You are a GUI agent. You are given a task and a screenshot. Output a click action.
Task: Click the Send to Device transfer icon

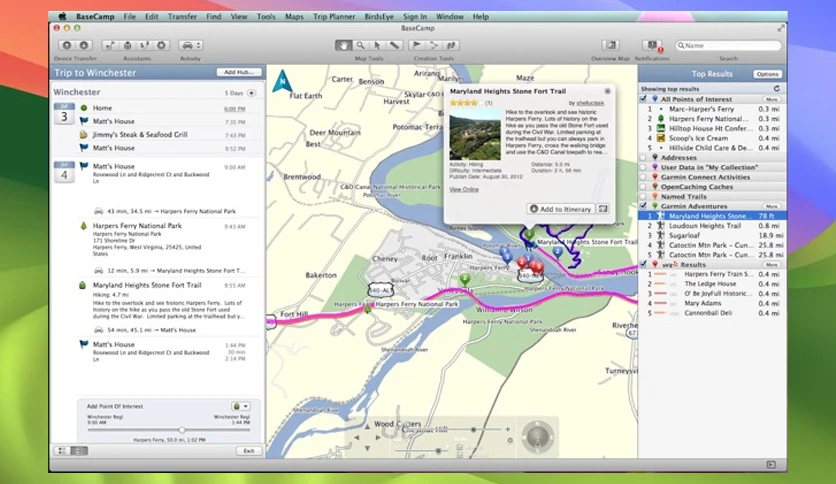click(67, 45)
